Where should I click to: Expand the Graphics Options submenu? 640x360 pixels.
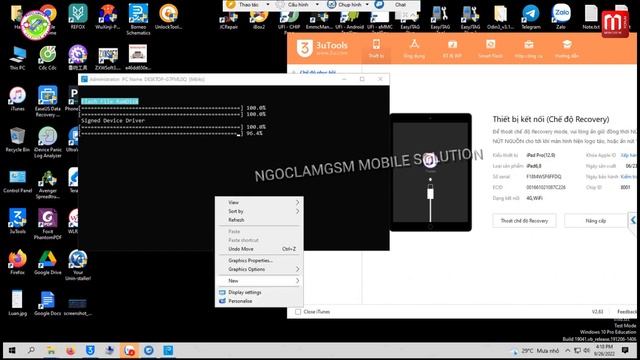[260, 269]
